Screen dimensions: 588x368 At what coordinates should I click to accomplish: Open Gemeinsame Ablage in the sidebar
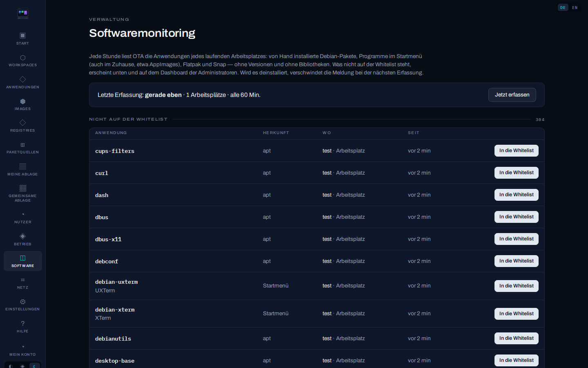pyautogui.click(x=23, y=193)
